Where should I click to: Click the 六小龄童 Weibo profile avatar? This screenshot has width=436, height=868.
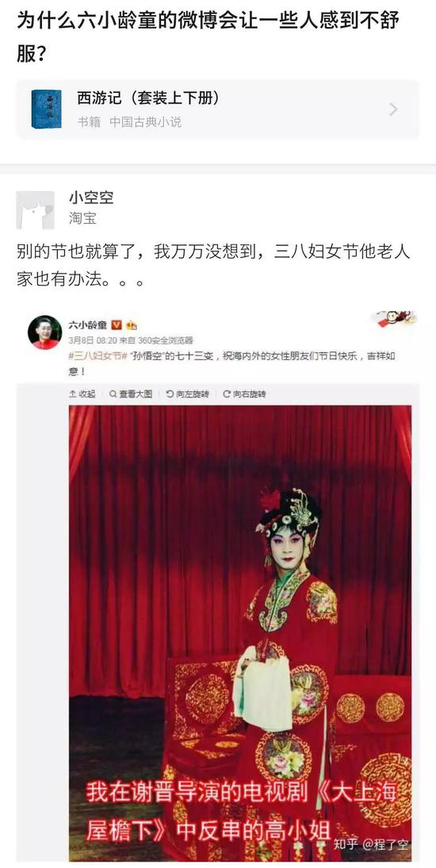click(x=45, y=332)
